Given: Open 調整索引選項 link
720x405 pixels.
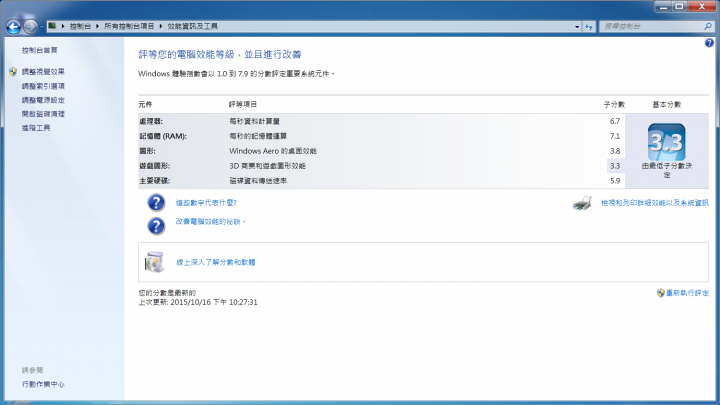Looking at the screenshot, I should 43,86.
